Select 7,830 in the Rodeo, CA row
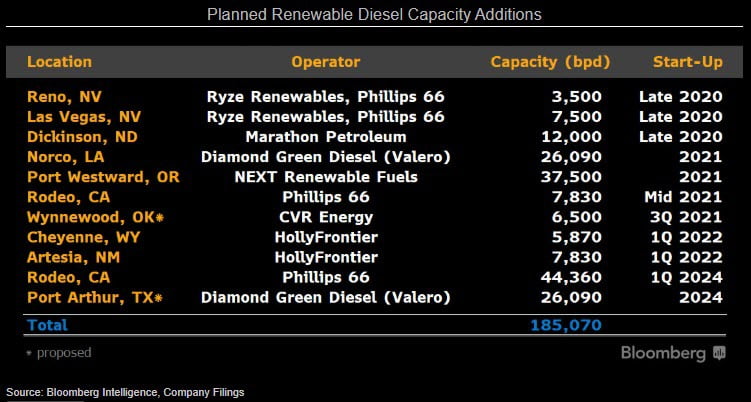 [x=575, y=197]
